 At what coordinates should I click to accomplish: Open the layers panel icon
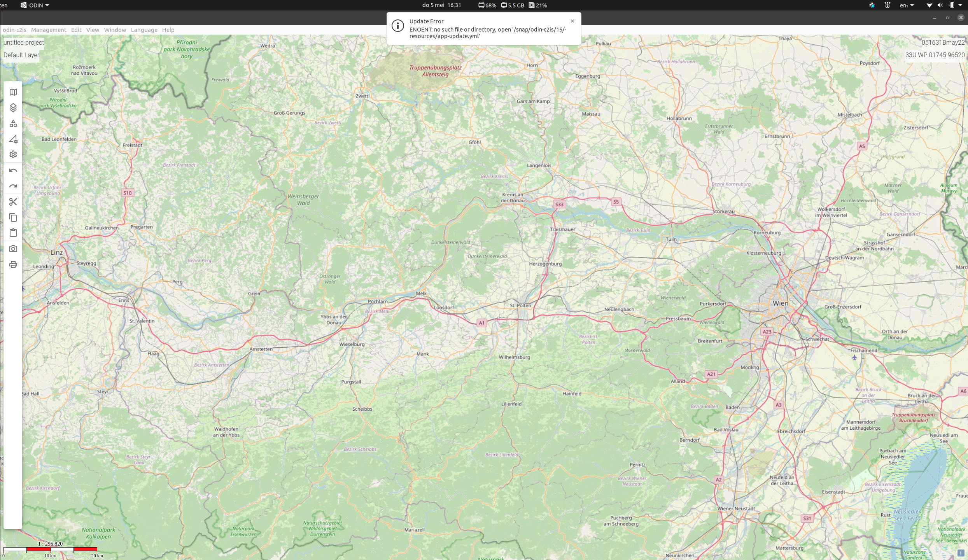13,108
